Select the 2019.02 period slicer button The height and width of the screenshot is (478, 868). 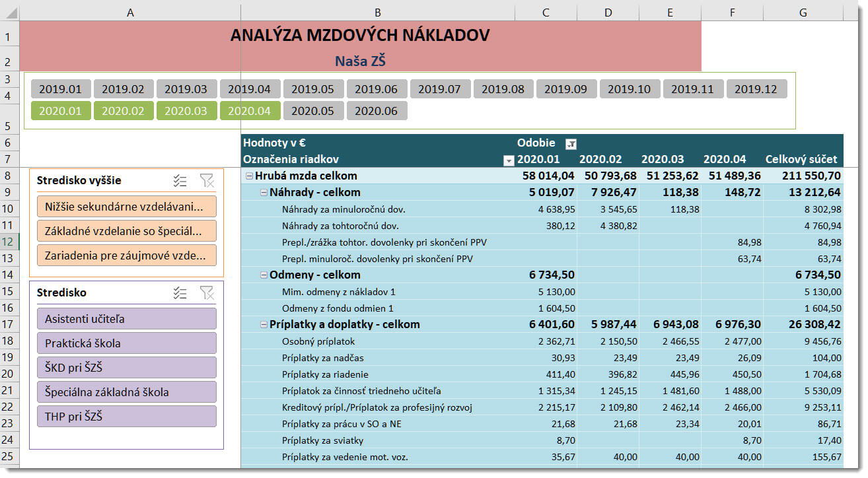click(x=124, y=89)
